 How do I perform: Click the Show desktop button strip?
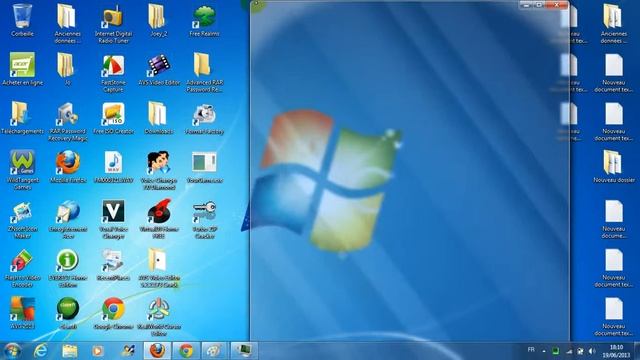[x=637, y=351]
